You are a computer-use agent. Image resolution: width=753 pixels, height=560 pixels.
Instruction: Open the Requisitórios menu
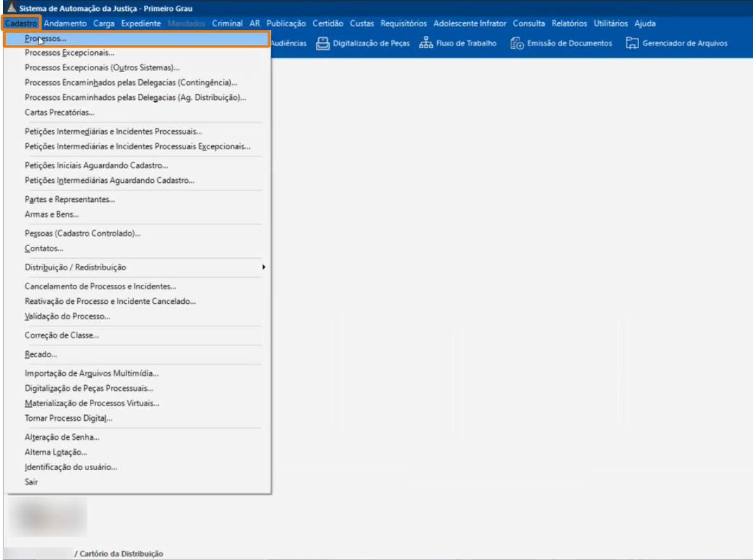click(x=404, y=23)
